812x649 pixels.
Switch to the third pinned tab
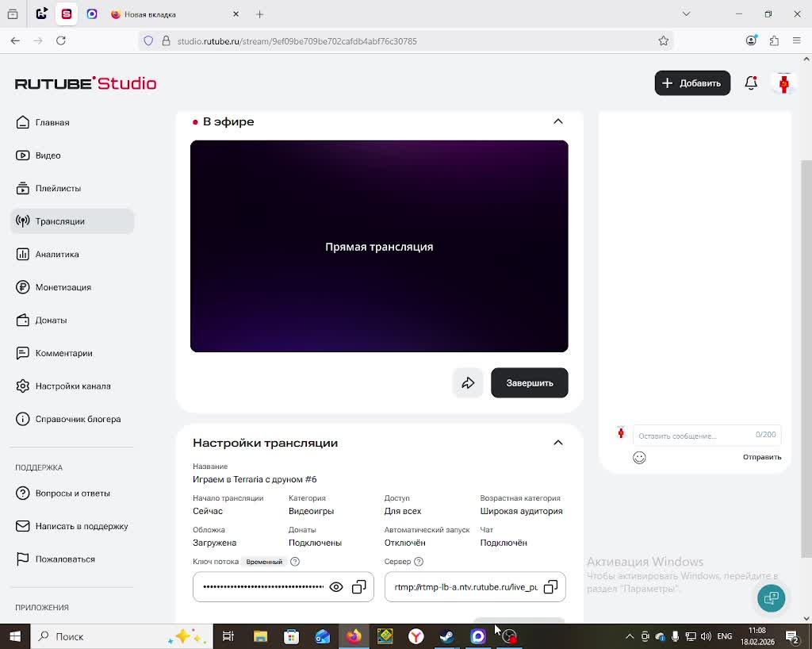pyautogui.click(x=92, y=14)
